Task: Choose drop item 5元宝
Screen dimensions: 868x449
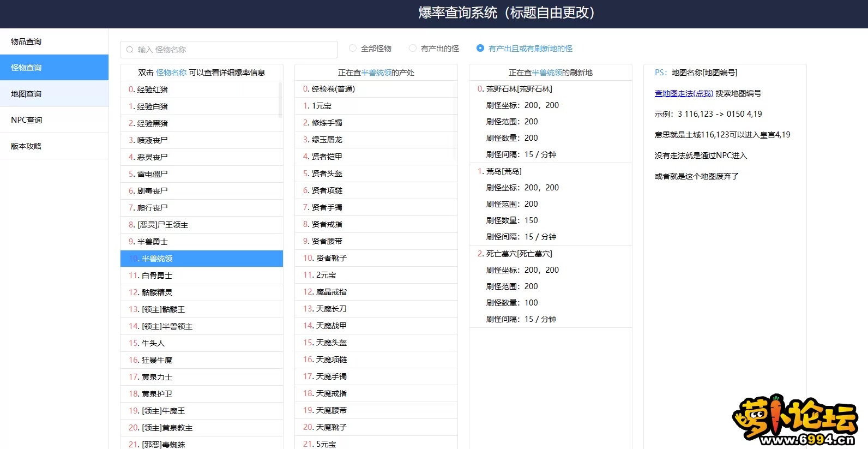Action: point(376,442)
